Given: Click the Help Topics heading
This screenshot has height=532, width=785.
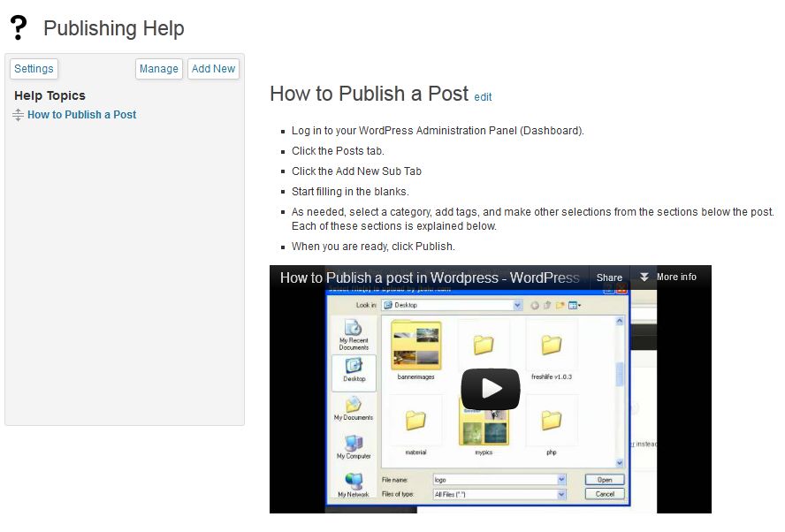Looking at the screenshot, I should point(50,95).
